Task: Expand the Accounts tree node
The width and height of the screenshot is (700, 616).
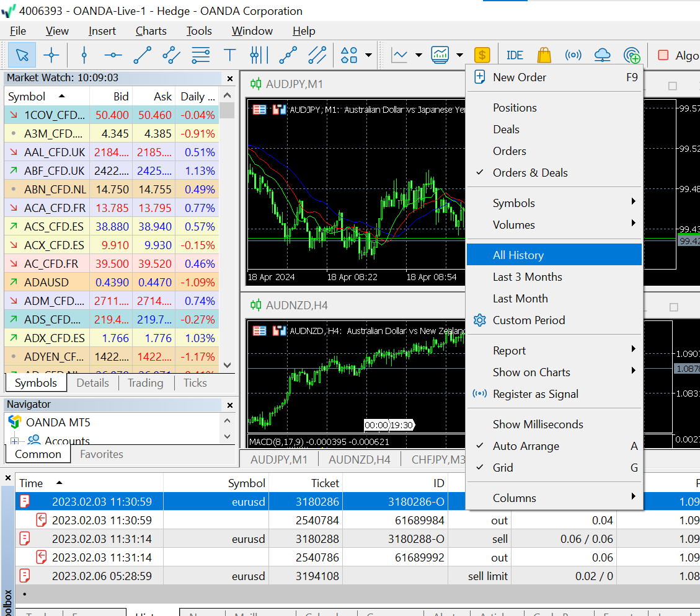Action: point(14,441)
